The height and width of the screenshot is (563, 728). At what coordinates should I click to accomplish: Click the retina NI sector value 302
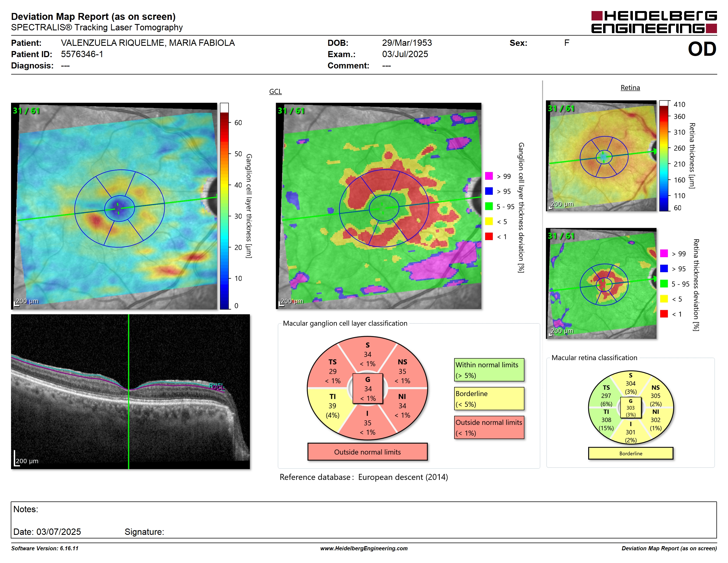pos(655,420)
